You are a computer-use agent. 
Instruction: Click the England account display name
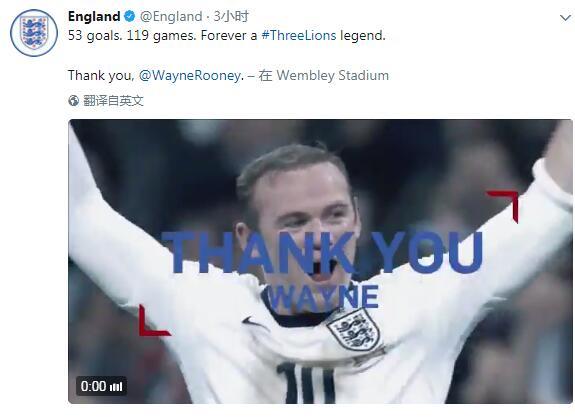[x=94, y=16]
